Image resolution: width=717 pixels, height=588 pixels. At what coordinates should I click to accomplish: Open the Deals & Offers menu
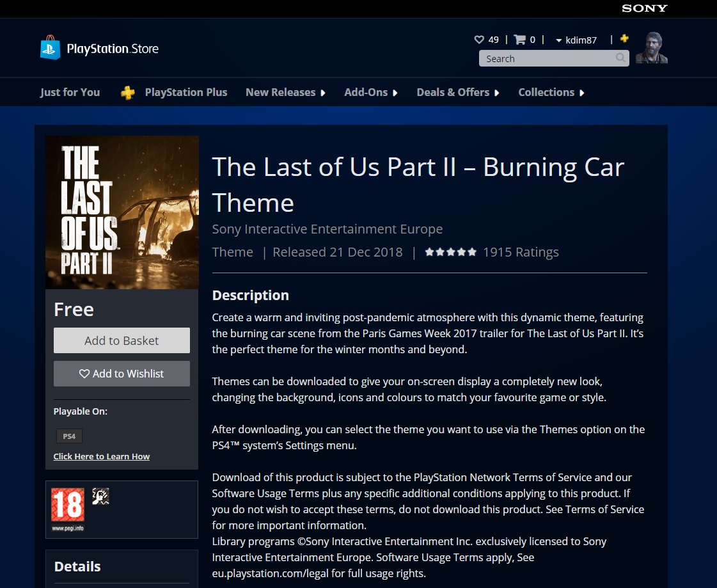click(x=458, y=92)
